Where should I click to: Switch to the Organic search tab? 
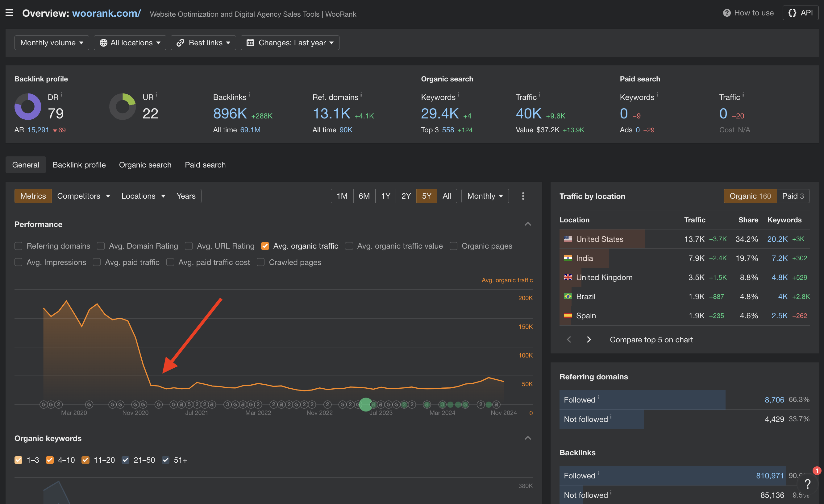click(x=145, y=165)
